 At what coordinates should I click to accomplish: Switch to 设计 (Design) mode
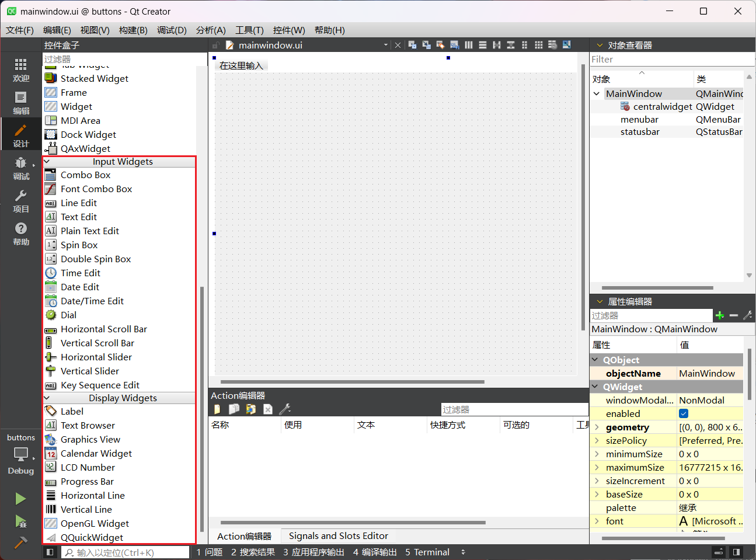[20, 135]
